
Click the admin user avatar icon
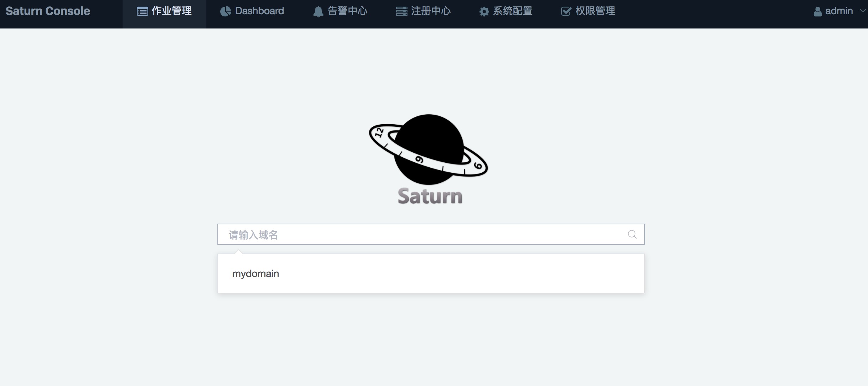tap(817, 12)
